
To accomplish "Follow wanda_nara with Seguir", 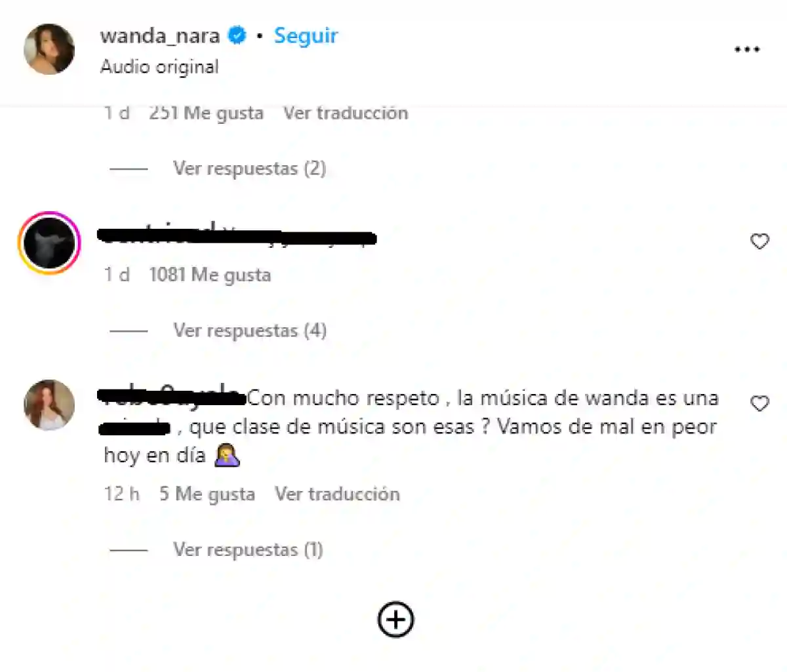I will pos(306,35).
